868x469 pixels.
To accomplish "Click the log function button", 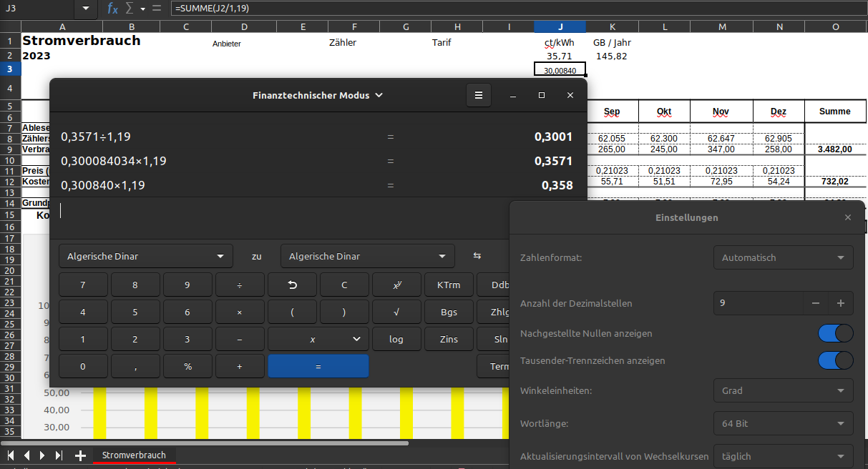I will (x=396, y=339).
